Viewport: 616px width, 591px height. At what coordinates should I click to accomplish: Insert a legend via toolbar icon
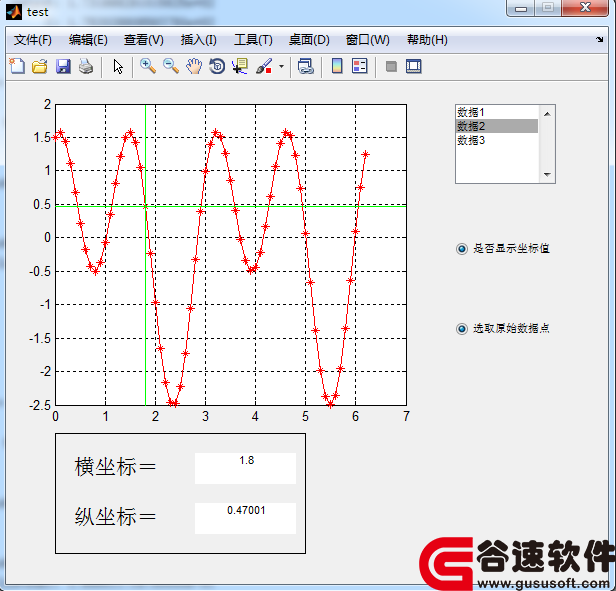[x=359, y=66]
